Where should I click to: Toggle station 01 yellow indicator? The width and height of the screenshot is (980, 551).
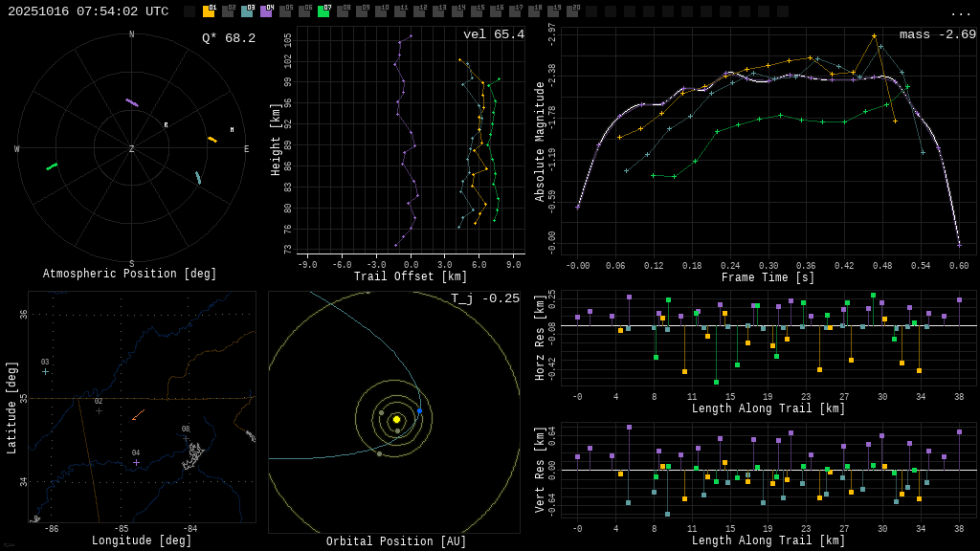point(209,12)
